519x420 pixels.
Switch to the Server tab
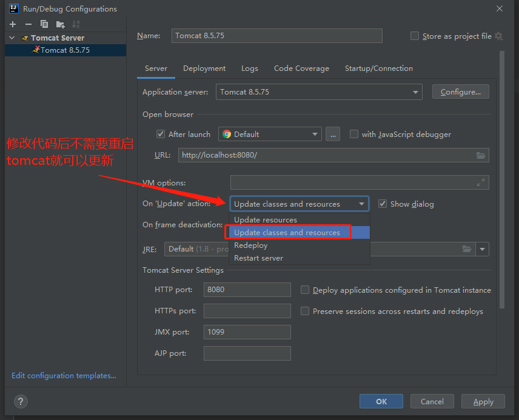pyautogui.click(x=156, y=68)
